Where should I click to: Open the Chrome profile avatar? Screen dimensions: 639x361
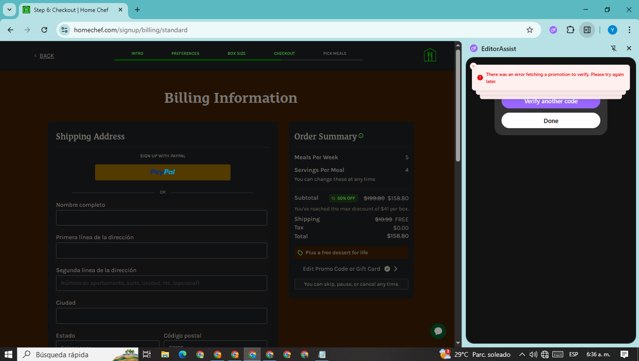point(612,30)
